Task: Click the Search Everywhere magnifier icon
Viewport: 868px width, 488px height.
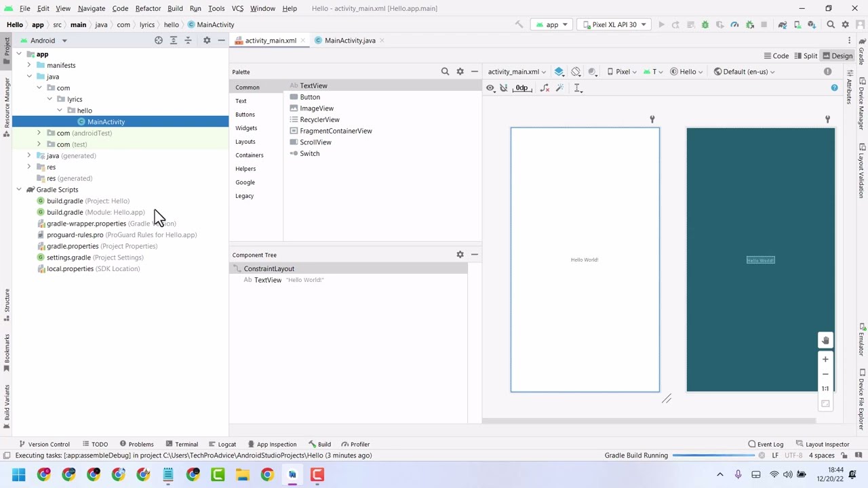Action: pyautogui.click(x=831, y=24)
